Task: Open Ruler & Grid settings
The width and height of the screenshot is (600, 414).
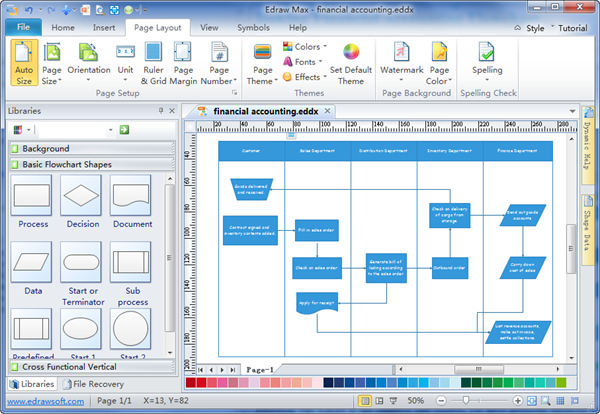Action: pos(153,63)
